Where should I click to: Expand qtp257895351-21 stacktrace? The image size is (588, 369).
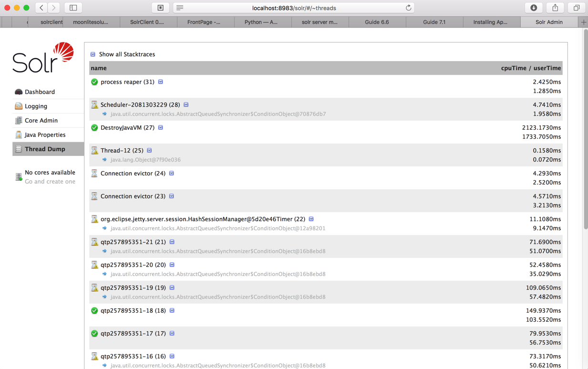point(172,242)
